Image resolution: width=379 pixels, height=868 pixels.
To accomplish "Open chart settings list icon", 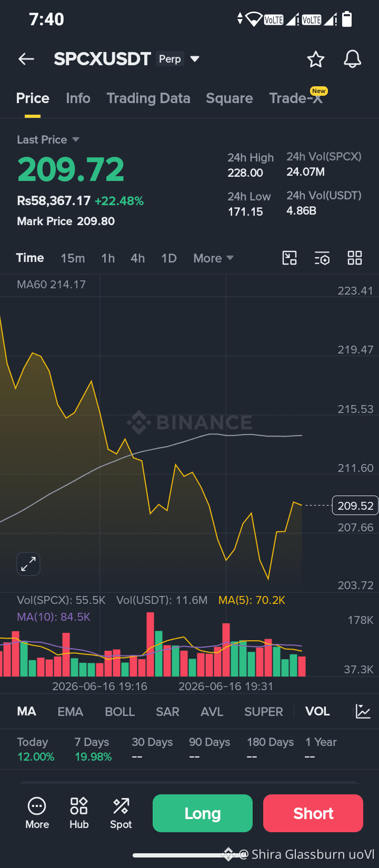I will [x=322, y=258].
